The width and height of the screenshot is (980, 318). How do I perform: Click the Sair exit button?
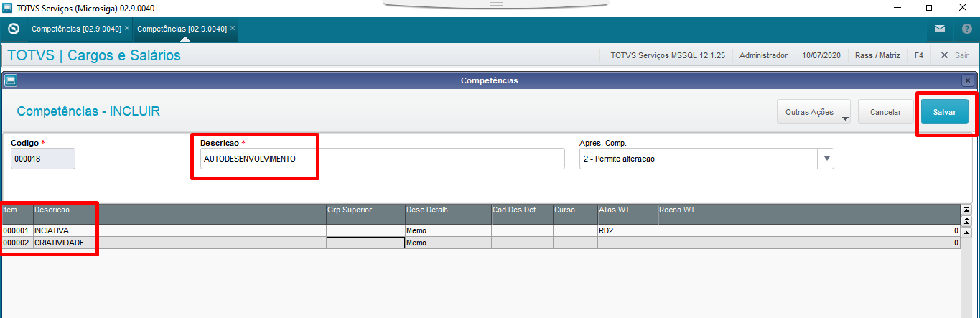coord(954,55)
